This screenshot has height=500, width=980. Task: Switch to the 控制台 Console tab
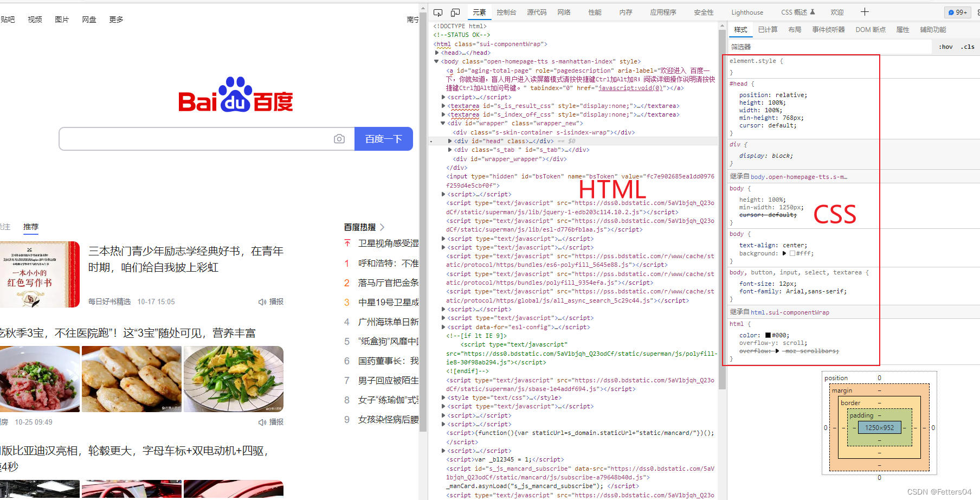[x=506, y=12]
